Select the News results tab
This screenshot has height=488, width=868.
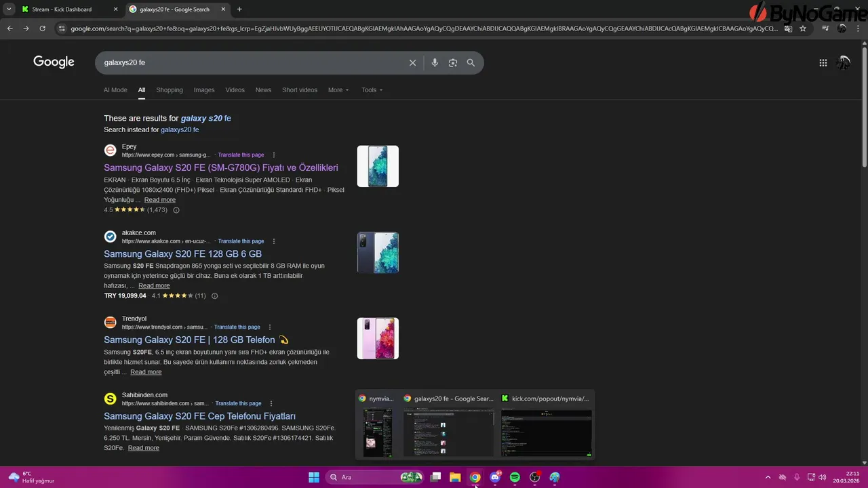263,90
